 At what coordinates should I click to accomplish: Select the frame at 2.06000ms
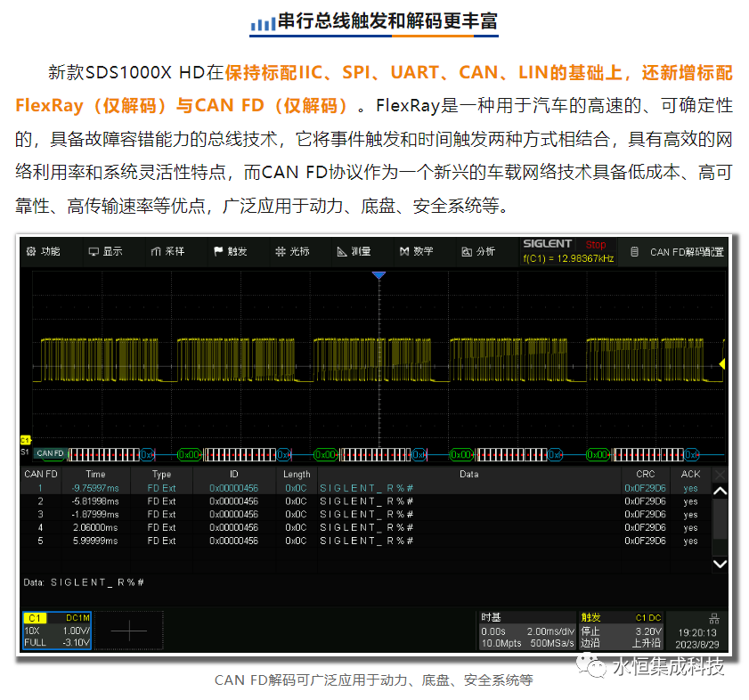point(366,527)
